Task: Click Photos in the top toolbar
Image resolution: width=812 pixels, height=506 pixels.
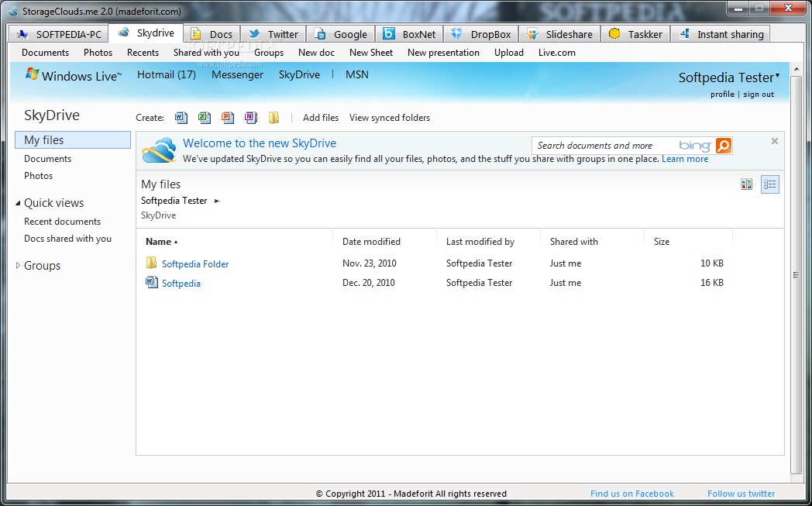Action: pos(98,53)
